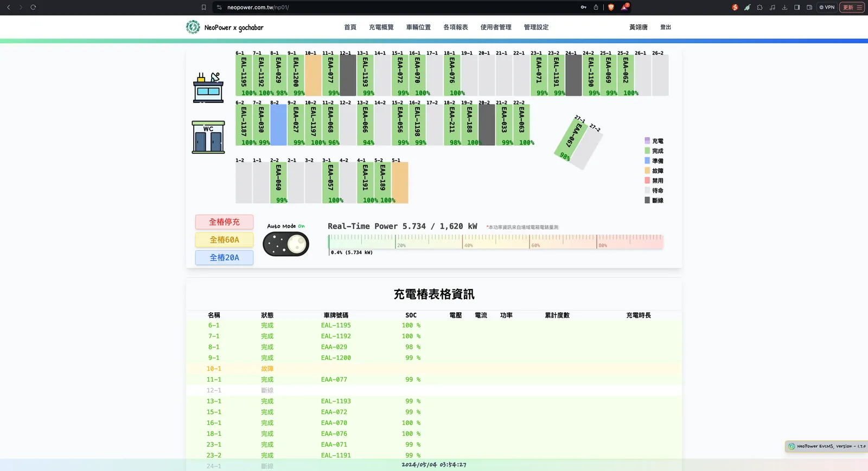Click the Real-Time Power gauge bar
Viewport: 868px width, 471px height.
click(x=495, y=242)
